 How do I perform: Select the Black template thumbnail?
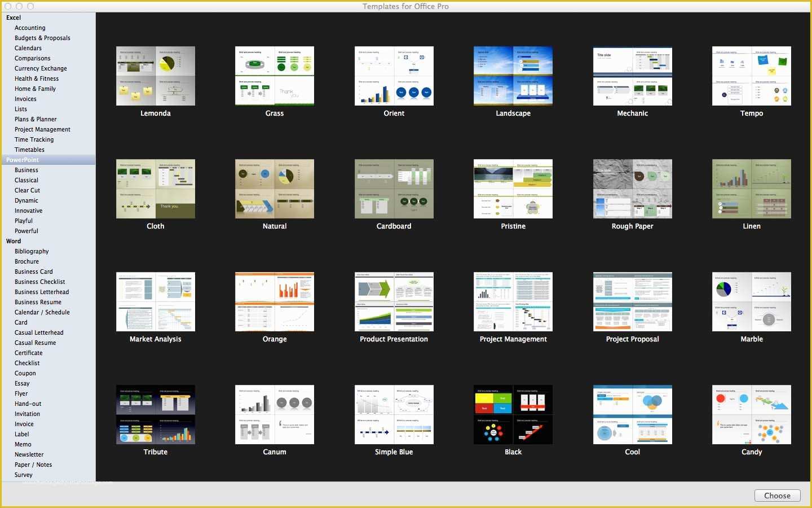(x=513, y=414)
